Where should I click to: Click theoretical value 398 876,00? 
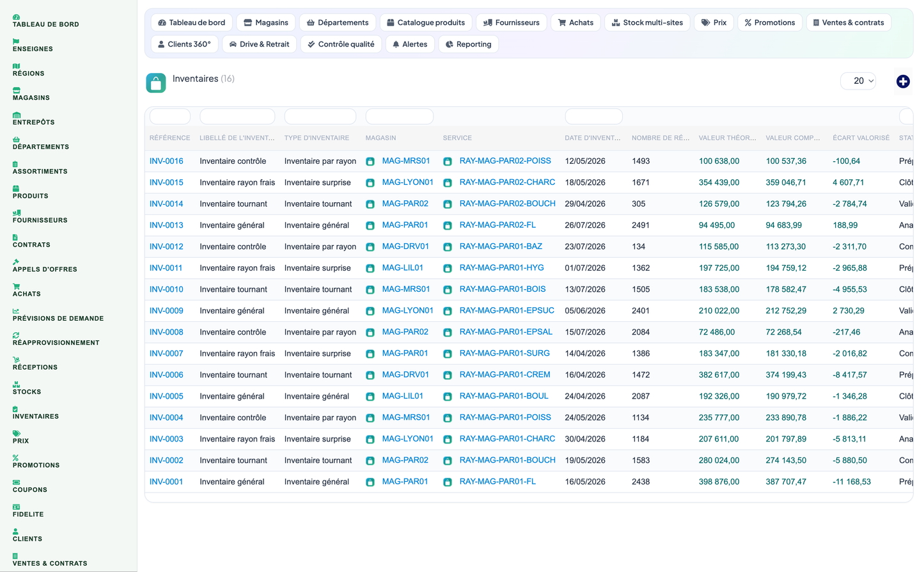pos(719,482)
